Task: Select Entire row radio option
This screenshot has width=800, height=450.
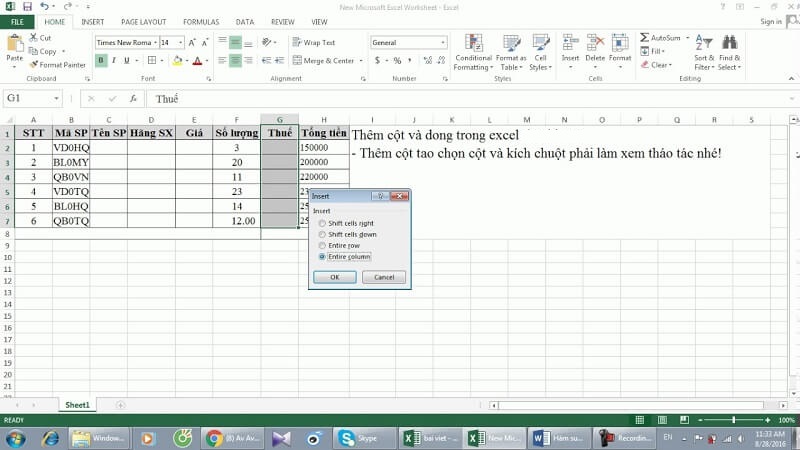Action: [x=322, y=246]
